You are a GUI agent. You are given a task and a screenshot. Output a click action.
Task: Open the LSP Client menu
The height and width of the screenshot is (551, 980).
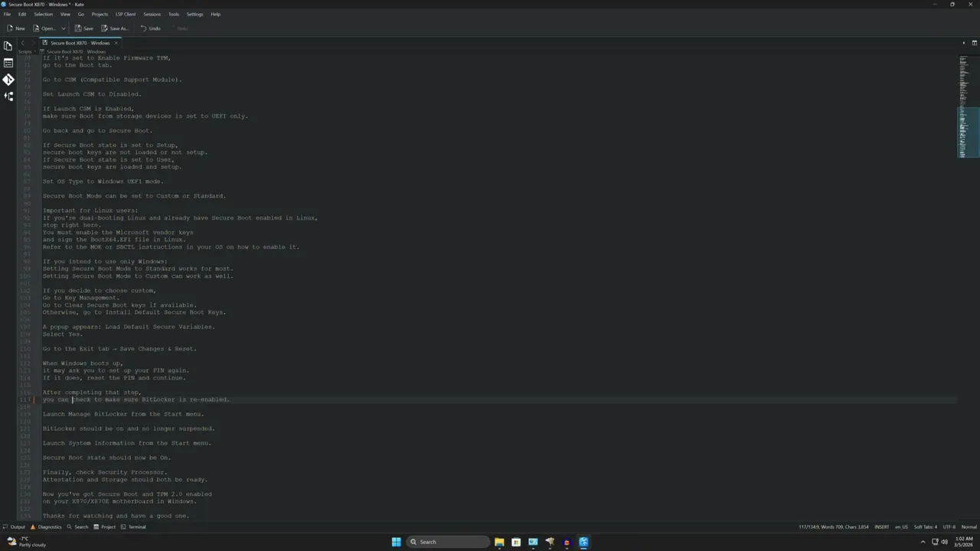pyautogui.click(x=126, y=14)
